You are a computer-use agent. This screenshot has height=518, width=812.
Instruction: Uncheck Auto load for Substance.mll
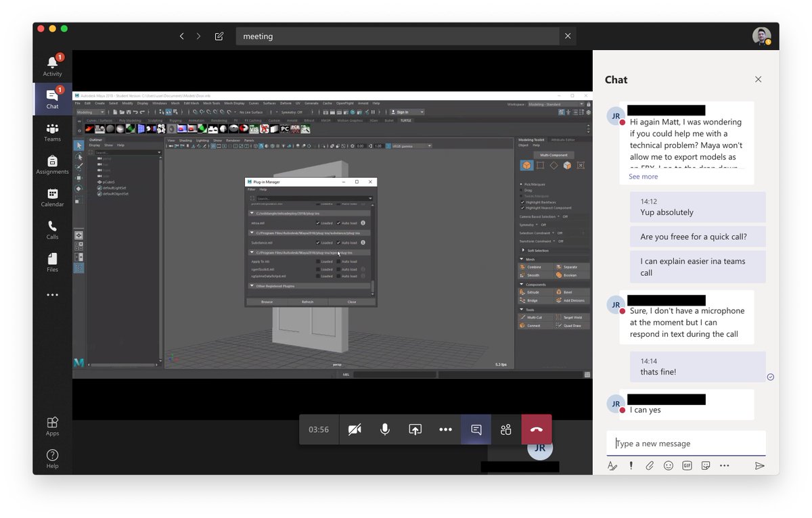click(x=338, y=243)
